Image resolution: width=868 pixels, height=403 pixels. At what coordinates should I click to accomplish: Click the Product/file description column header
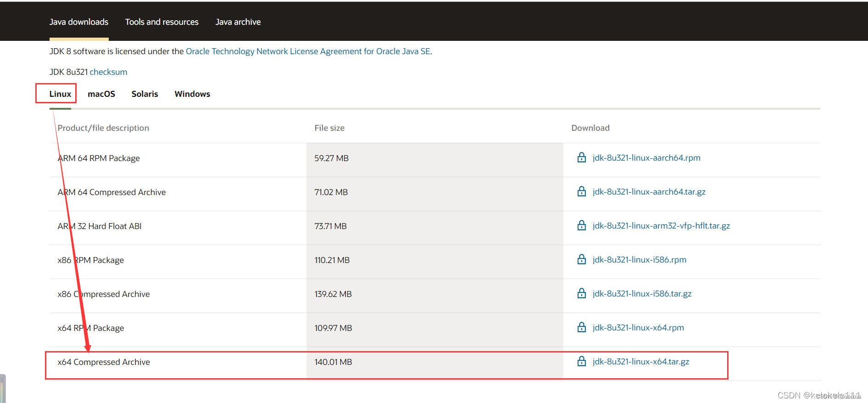click(x=103, y=128)
